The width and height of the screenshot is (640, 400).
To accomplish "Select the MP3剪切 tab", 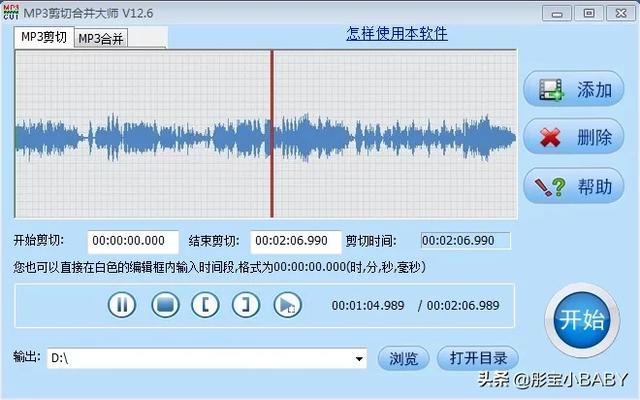I will [x=44, y=37].
